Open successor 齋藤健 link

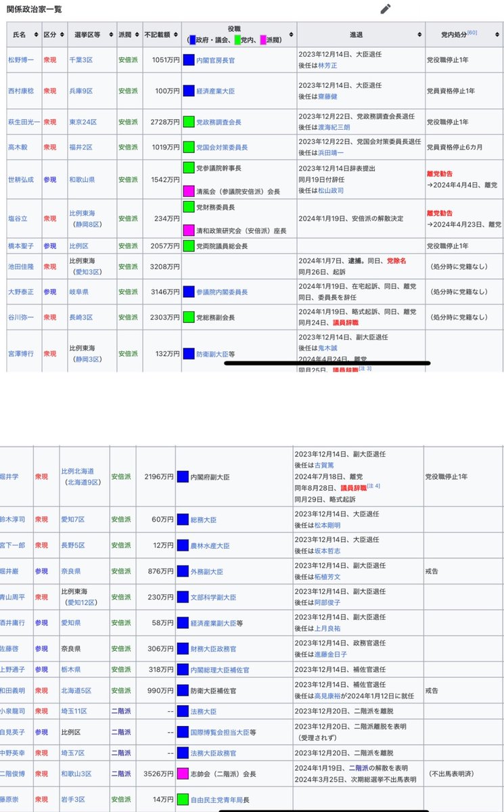pyautogui.click(x=327, y=97)
